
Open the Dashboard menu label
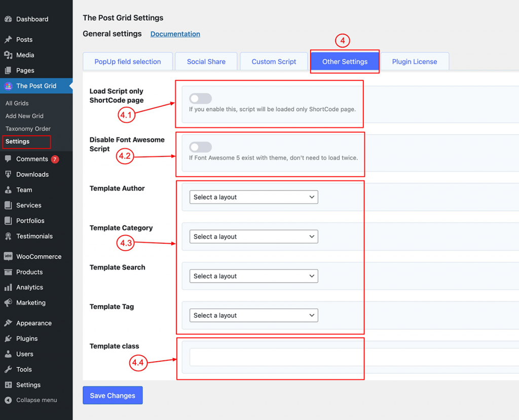pos(32,19)
